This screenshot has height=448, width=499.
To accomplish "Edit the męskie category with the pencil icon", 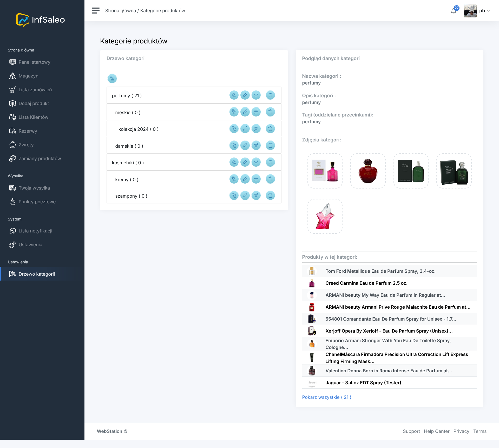I will coord(245,112).
